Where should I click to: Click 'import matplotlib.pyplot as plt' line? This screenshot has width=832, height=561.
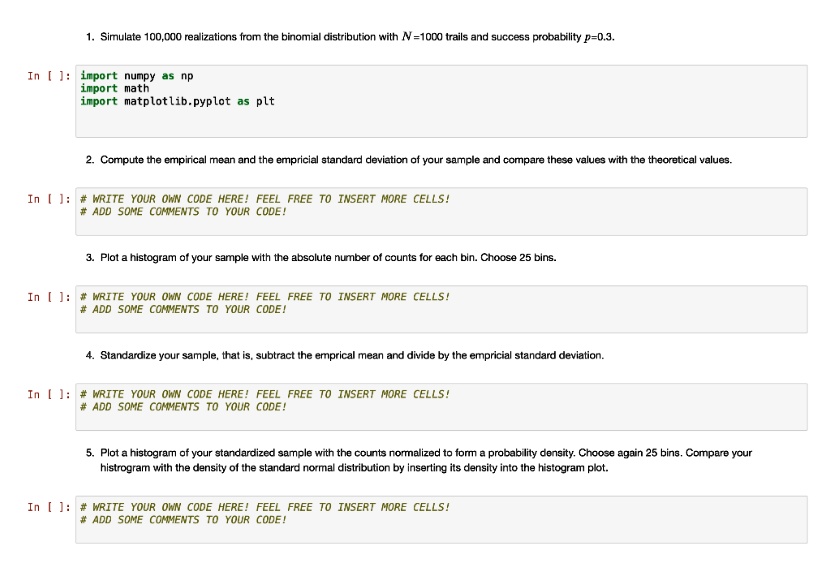[178, 101]
